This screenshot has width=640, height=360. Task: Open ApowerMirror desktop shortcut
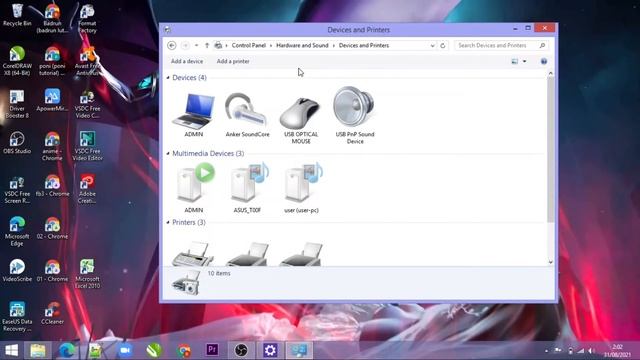pos(52,100)
